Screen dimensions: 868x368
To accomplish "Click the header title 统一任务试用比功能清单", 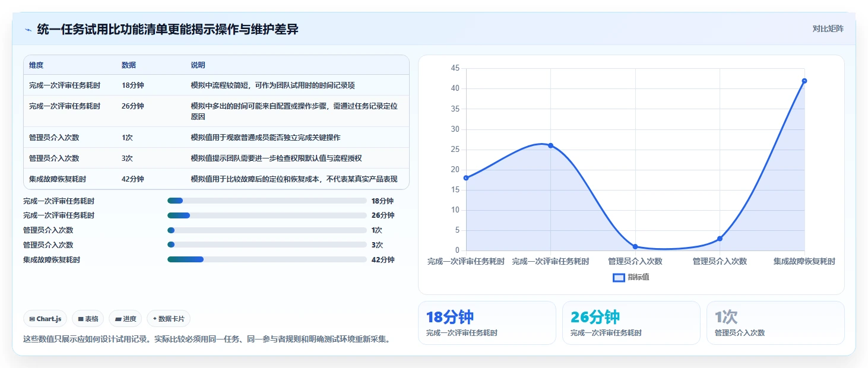I will [167, 29].
